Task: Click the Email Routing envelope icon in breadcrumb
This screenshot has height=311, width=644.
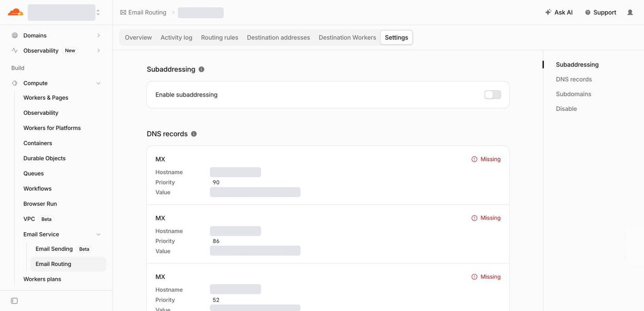Action: 123,12
